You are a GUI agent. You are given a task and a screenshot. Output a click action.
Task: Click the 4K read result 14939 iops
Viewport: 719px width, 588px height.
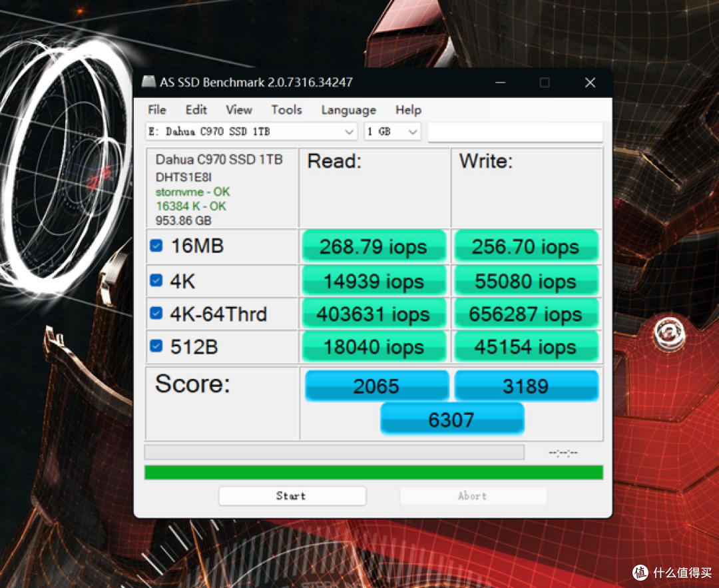373,281
